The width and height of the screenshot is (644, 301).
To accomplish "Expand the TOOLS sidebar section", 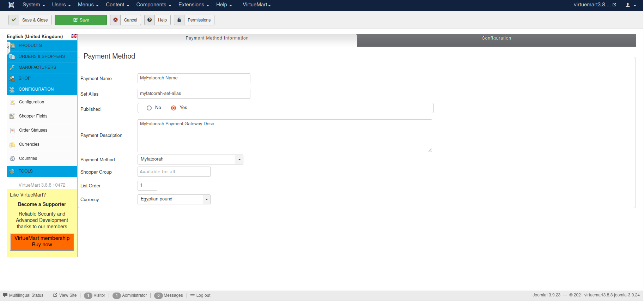I will coord(42,171).
